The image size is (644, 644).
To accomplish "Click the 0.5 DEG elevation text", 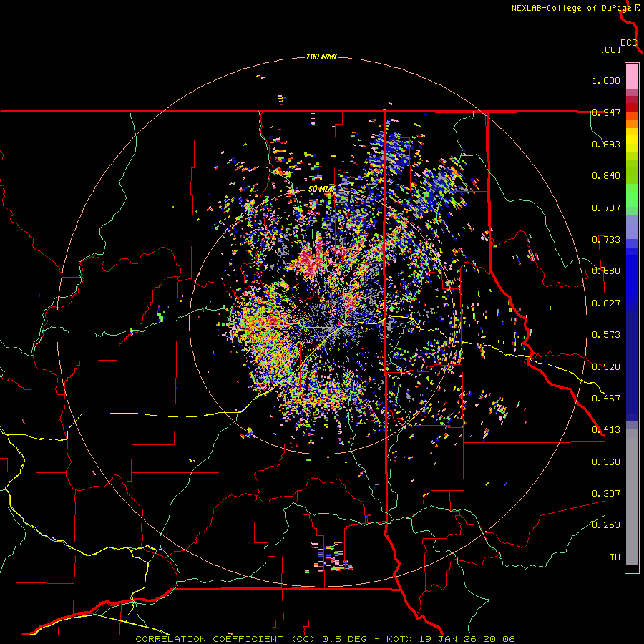I will pyautogui.click(x=345, y=639).
